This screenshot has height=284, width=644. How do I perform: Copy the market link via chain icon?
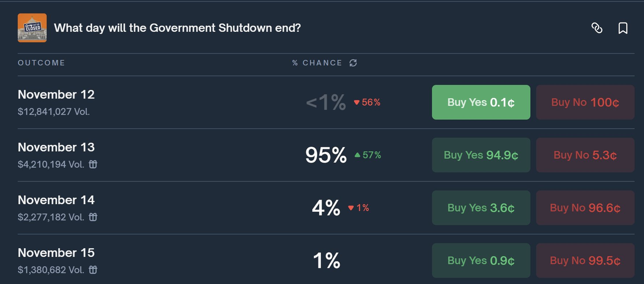click(x=597, y=28)
